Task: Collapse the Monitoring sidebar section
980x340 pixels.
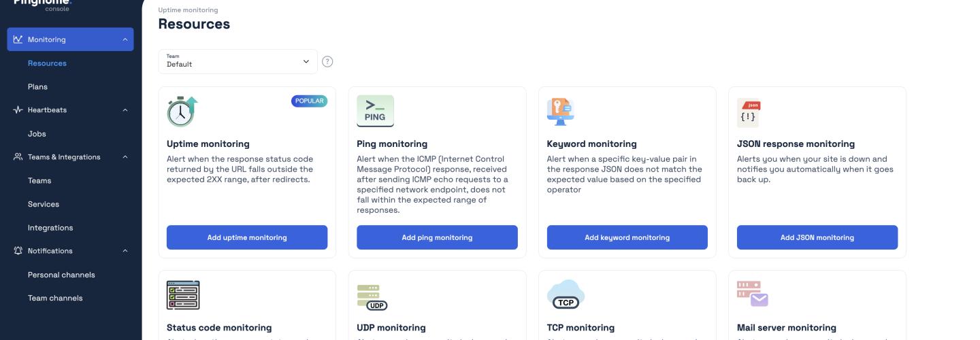Action: point(125,39)
